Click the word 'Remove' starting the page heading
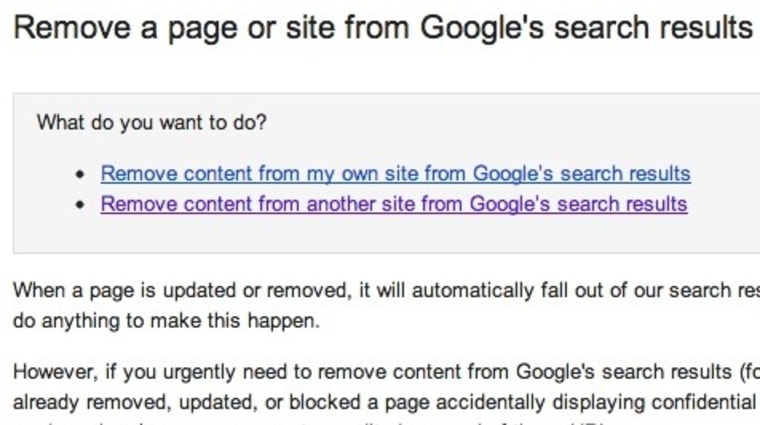Image resolution: width=760 pixels, height=425 pixels. coord(62,28)
